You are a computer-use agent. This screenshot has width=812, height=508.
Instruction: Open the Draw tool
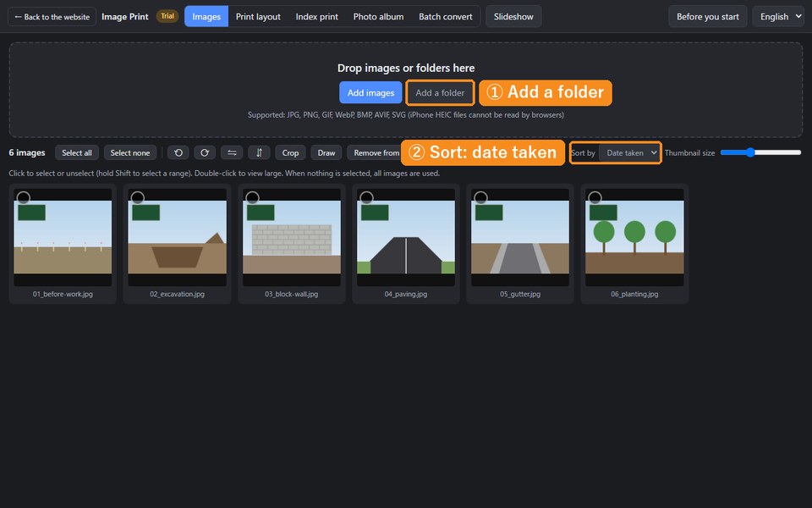tap(326, 152)
